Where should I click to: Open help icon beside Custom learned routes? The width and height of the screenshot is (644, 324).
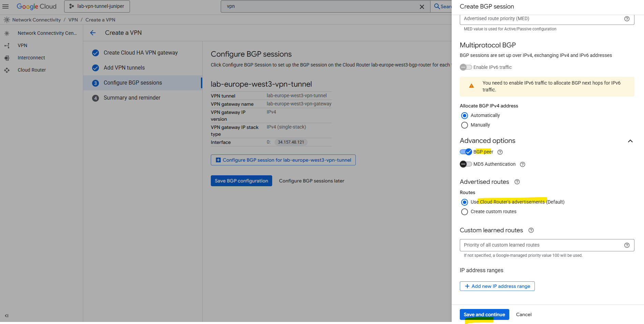click(531, 230)
